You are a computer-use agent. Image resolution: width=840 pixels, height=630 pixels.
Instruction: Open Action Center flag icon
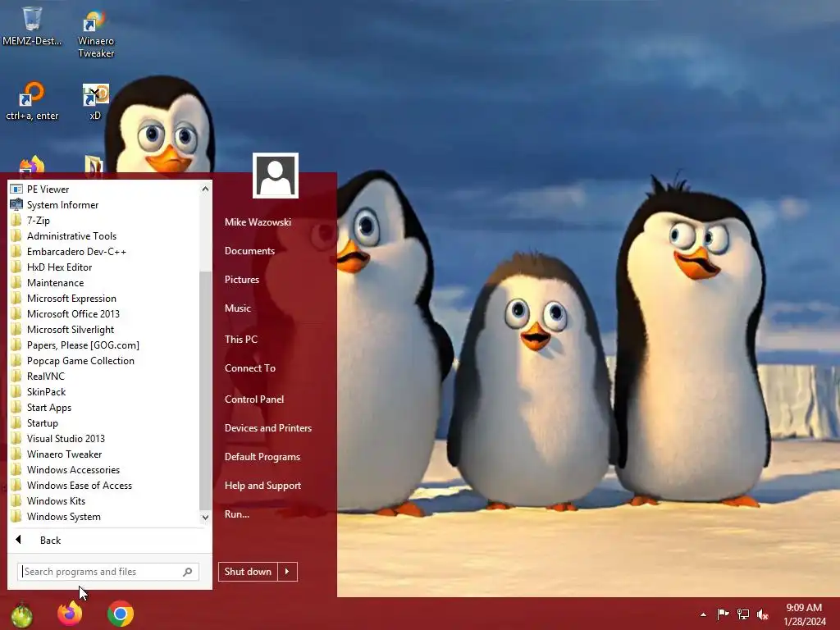tap(723, 614)
